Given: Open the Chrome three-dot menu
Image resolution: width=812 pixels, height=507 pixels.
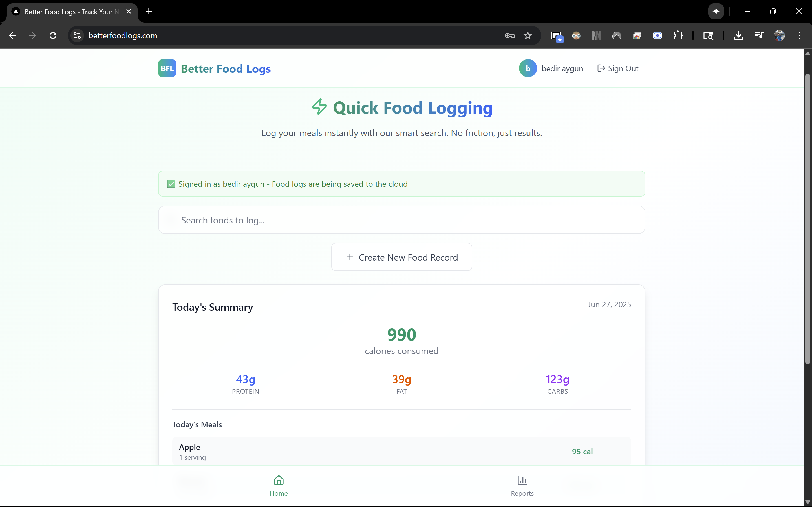Looking at the screenshot, I should [800, 35].
